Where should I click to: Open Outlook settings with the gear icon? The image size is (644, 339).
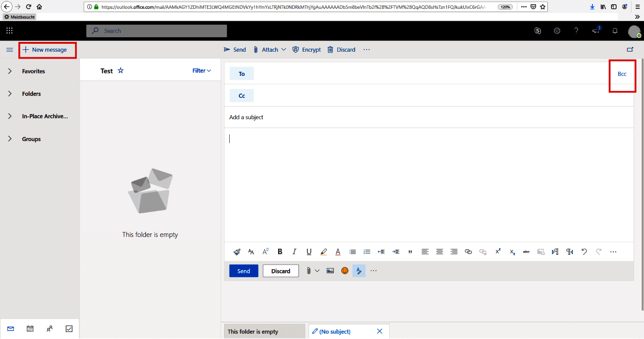click(557, 31)
